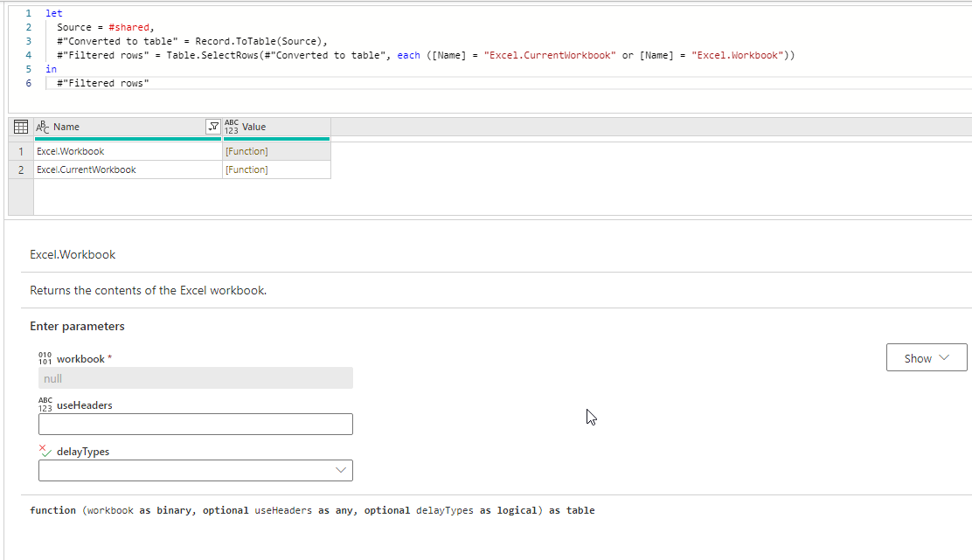Screen dimensions: 972x560
Task: Click the "in" keyword on line 5
Action: (51, 69)
